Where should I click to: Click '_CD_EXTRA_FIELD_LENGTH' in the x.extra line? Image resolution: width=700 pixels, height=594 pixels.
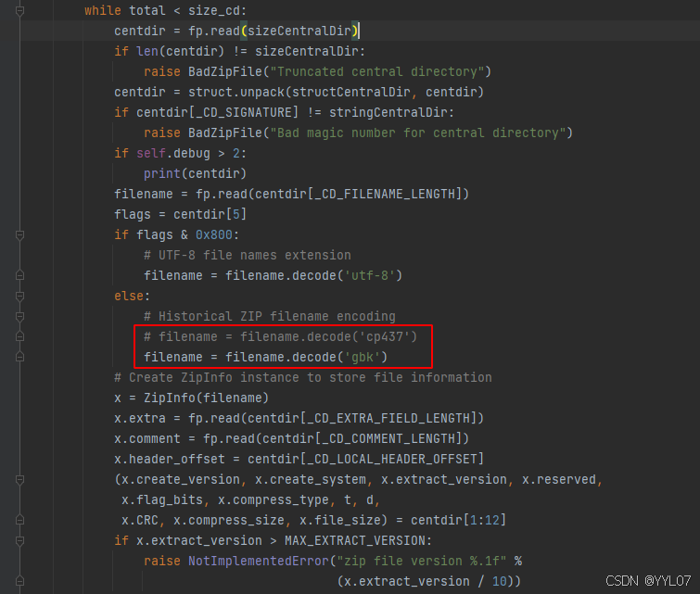pos(388,418)
